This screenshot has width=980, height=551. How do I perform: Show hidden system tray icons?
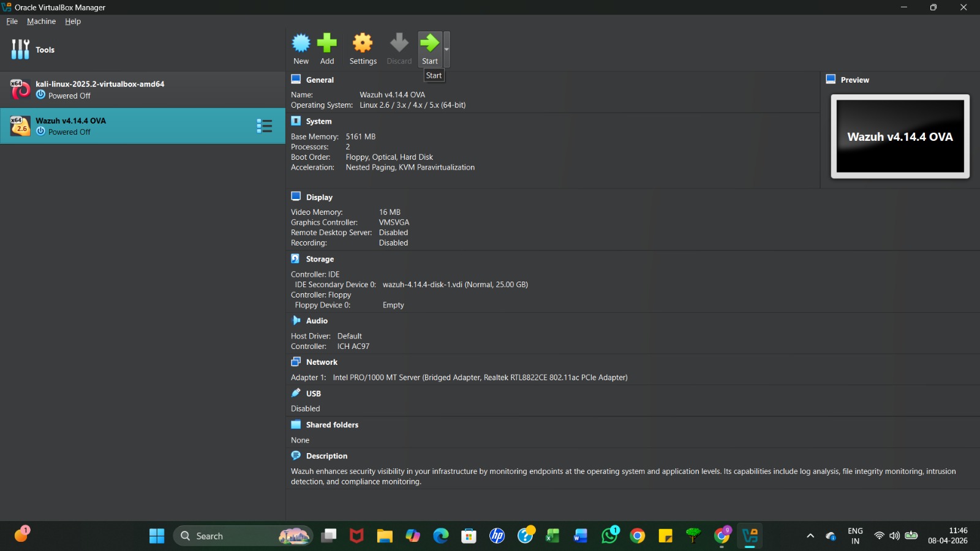tap(810, 536)
